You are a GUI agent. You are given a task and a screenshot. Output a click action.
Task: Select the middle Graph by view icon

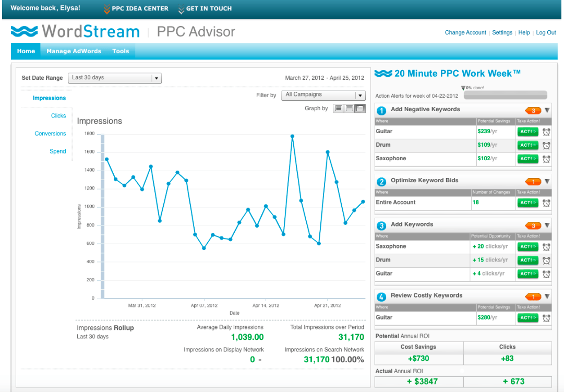click(x=349, y=109)
